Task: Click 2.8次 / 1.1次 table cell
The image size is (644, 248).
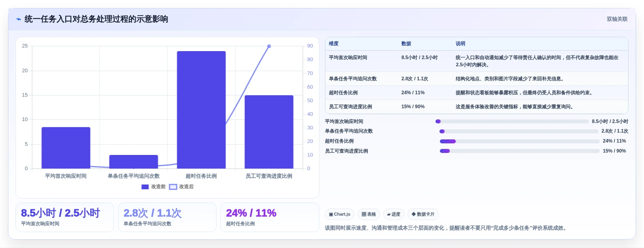Action: tap(415, 79)
